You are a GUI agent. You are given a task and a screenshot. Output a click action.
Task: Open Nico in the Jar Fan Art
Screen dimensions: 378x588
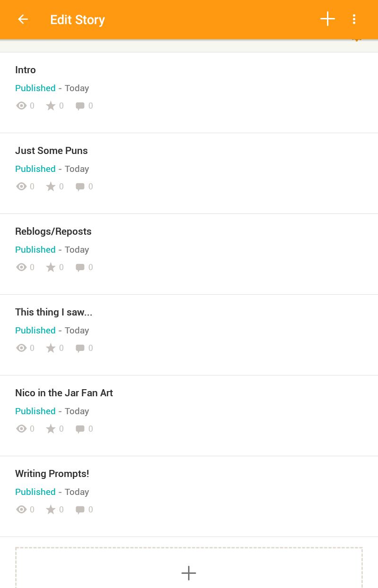pos(189,416)
